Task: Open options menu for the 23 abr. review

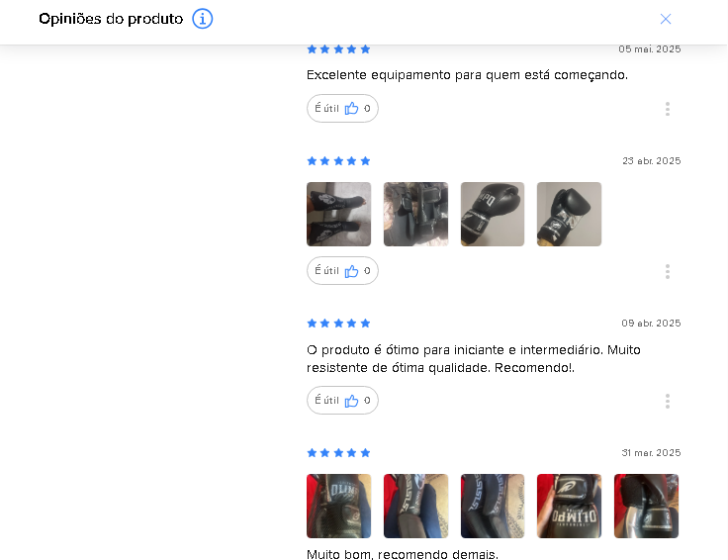Action: (668, 272)
